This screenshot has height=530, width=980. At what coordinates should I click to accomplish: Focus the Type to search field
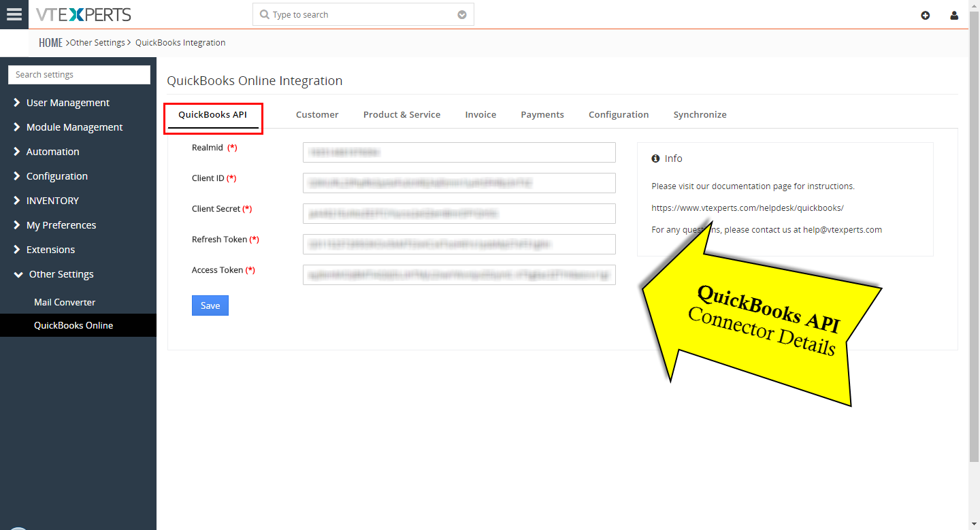tap(363, 14)
